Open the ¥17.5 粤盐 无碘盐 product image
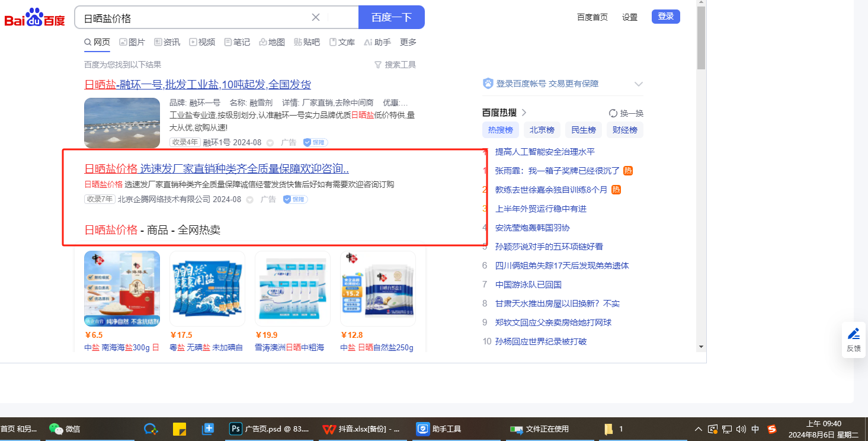868x441 pixels. (x=207, y=289)
